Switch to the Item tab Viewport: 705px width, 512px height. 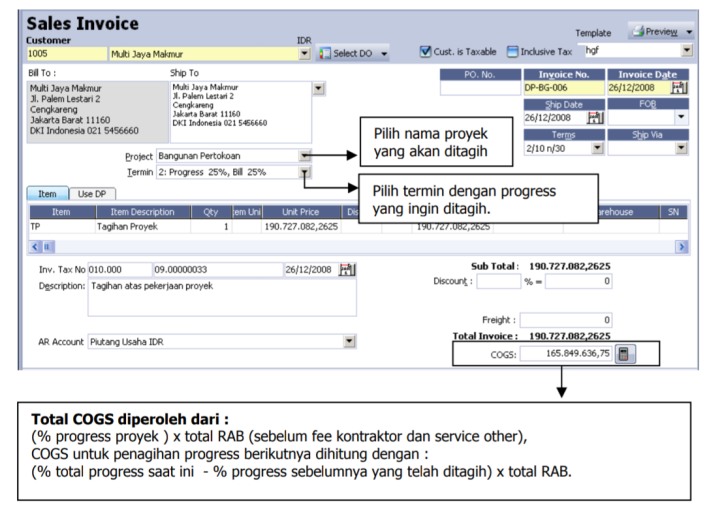47,194
